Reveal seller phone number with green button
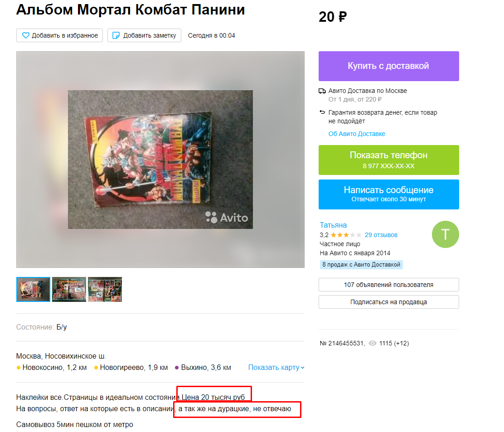Screen dimensions: 504x432 coord(388,160)
